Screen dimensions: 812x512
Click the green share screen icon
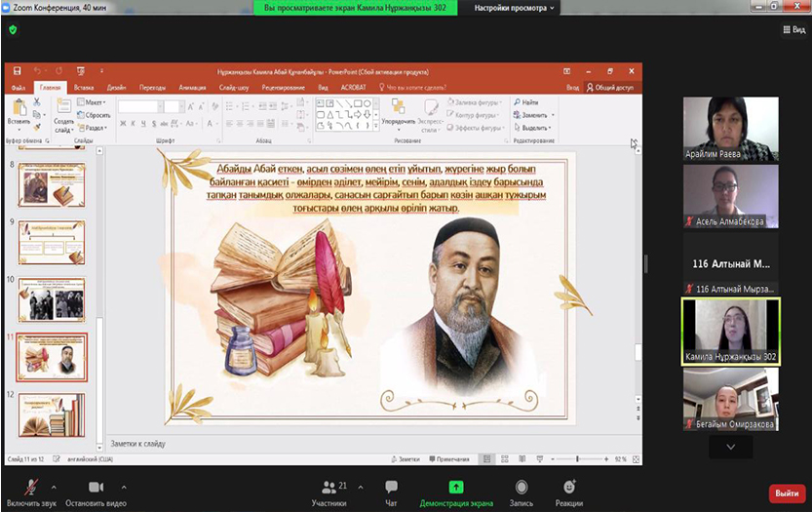456,487
